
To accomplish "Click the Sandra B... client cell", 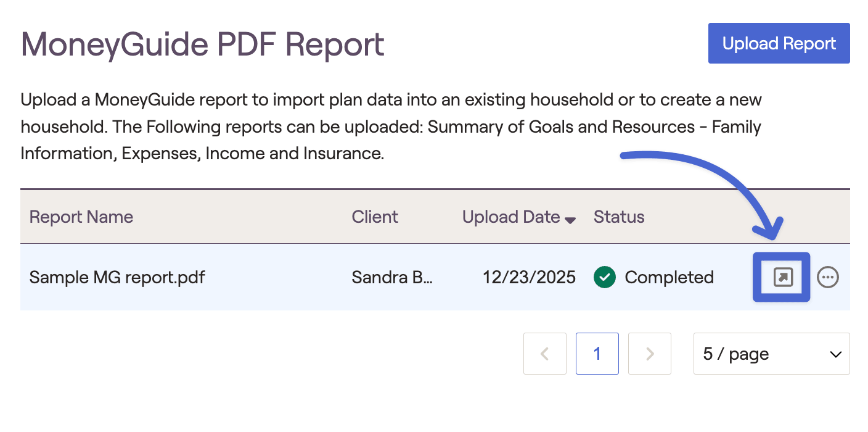I will [x=392, y=278].
